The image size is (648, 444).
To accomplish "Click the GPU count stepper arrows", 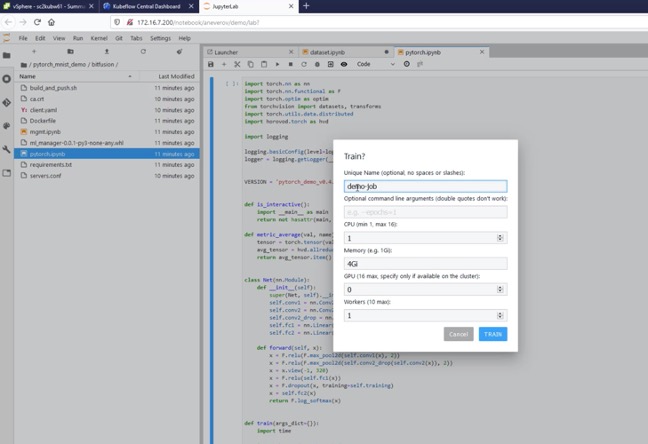I will pos(501,290).
